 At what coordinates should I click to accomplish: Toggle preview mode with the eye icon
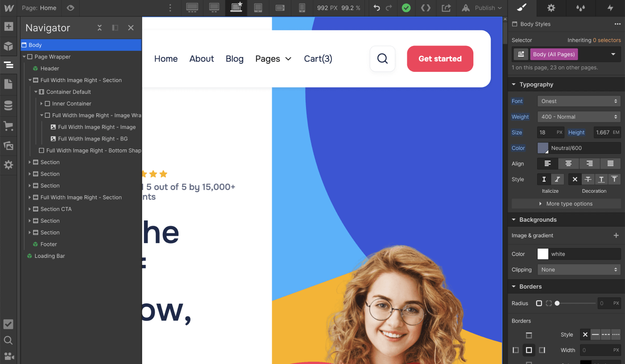click(x=70, y=8)
